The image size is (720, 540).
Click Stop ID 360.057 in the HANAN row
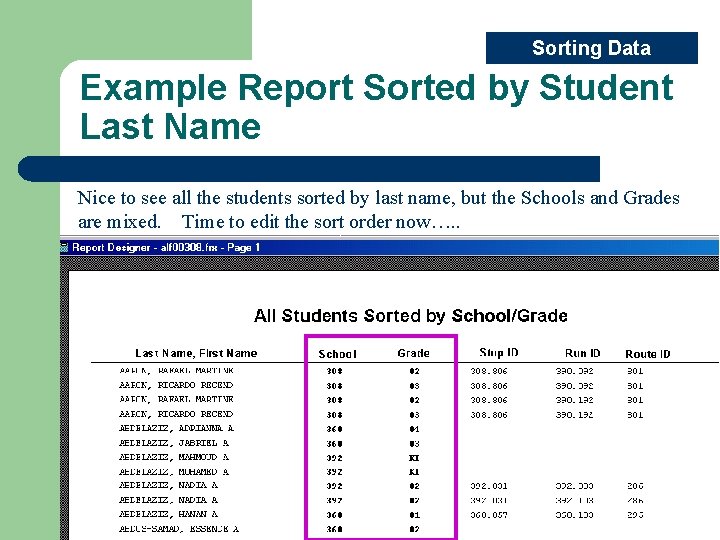click(489, 515)
